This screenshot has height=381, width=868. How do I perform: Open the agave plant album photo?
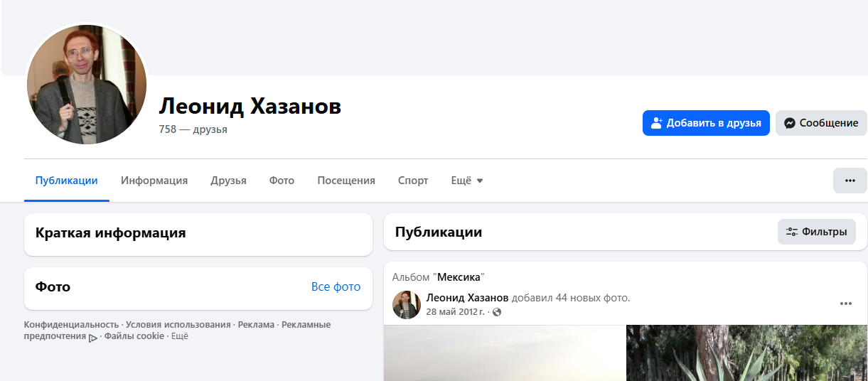click(x=746, y=353)
